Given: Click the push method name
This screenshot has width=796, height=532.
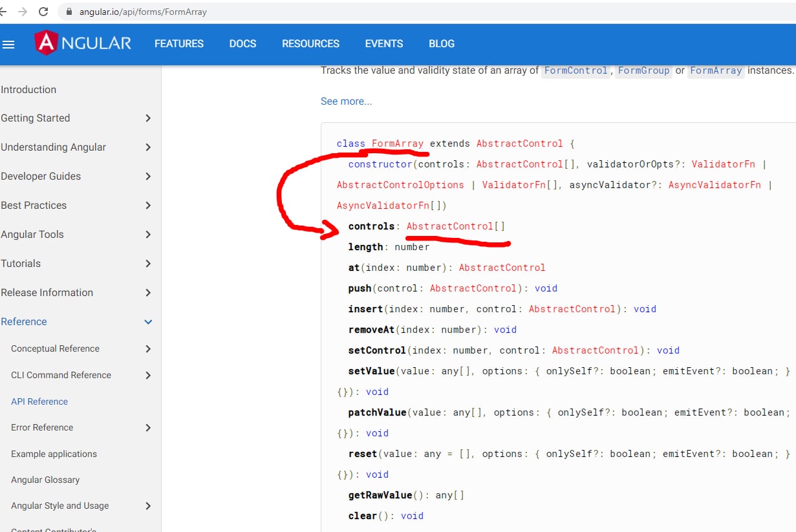Looking at the screenshot, I should pyautogui.click(x=360, y=288).
